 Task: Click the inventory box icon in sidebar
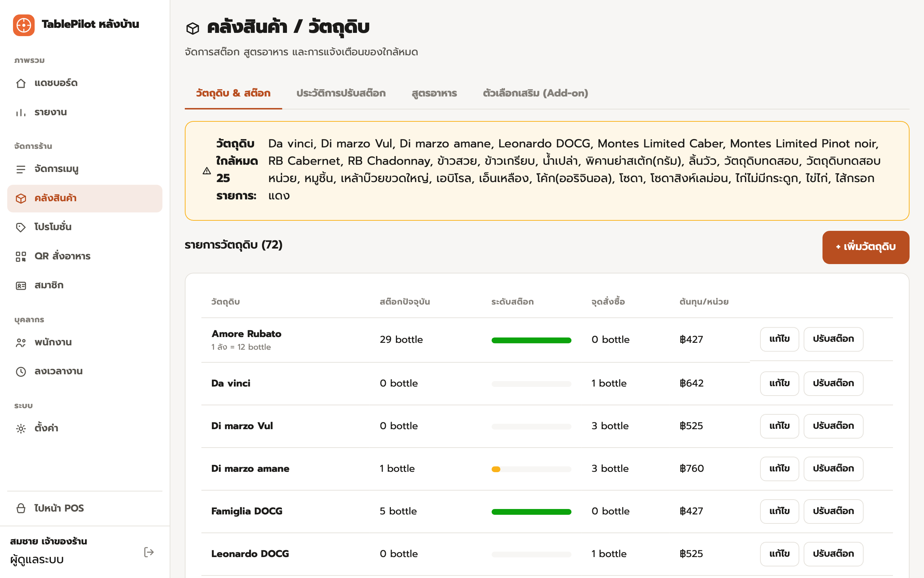[x=21, y=198]
